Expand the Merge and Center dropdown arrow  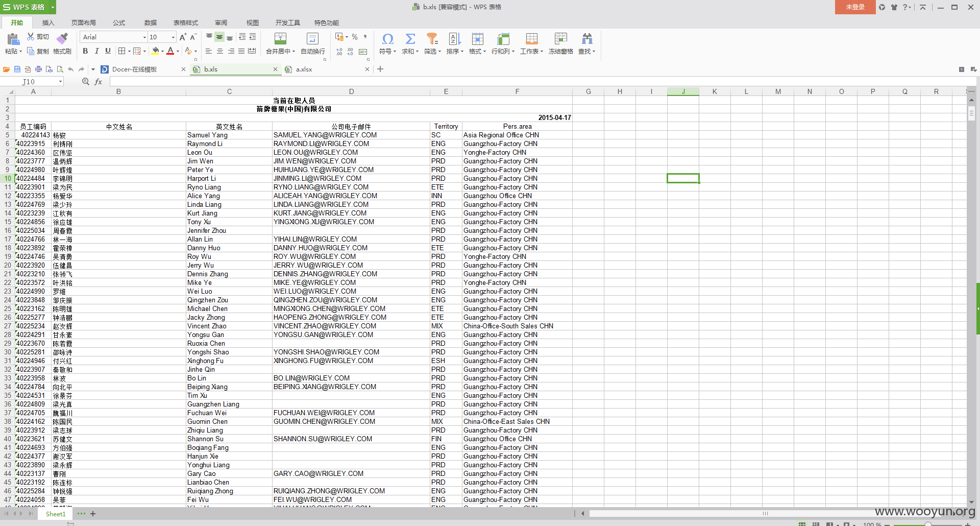pos(293,52)
